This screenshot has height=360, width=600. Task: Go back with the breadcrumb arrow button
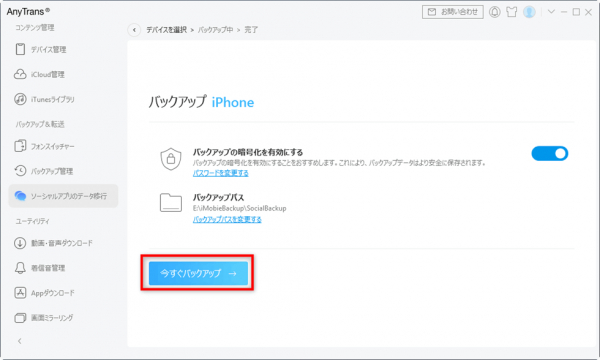coord(134,30)
